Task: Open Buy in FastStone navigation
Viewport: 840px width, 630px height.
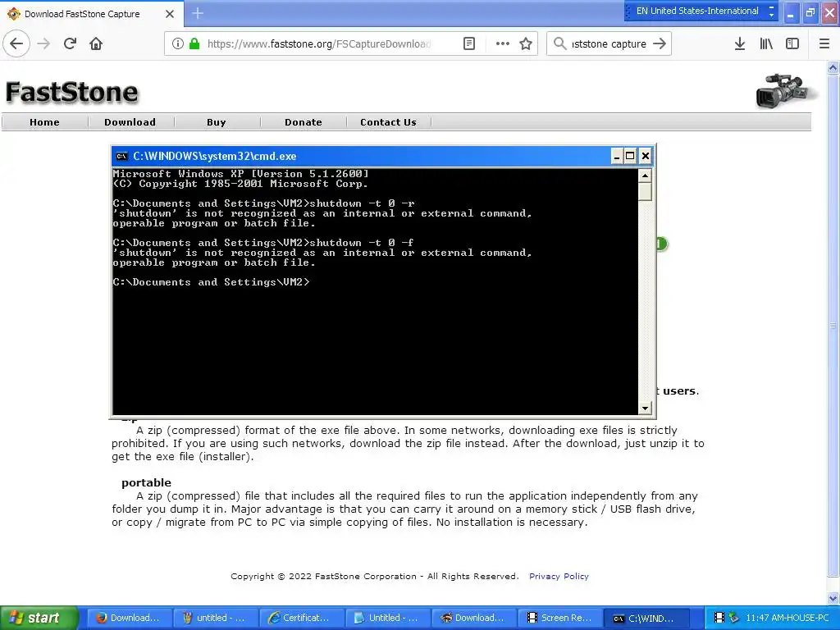Action: pos(217,122)
